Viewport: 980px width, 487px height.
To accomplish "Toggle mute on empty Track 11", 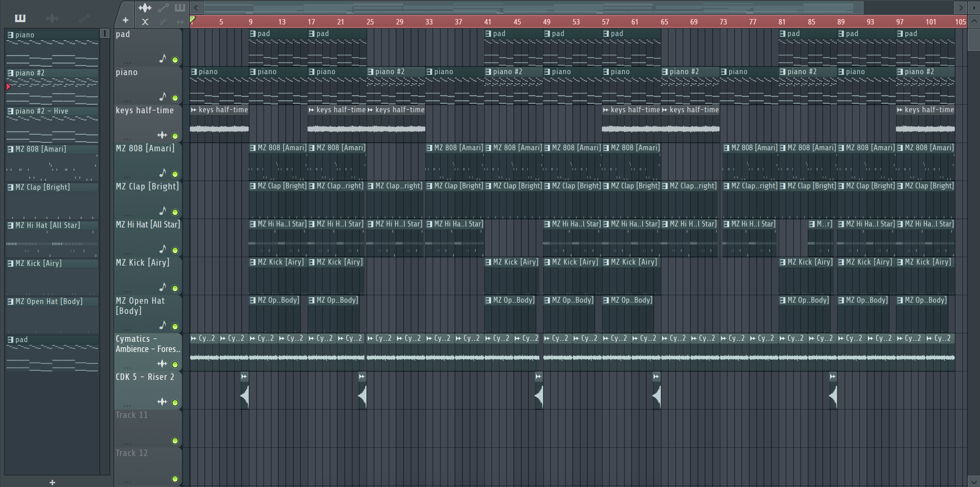I will click(175, 441).
